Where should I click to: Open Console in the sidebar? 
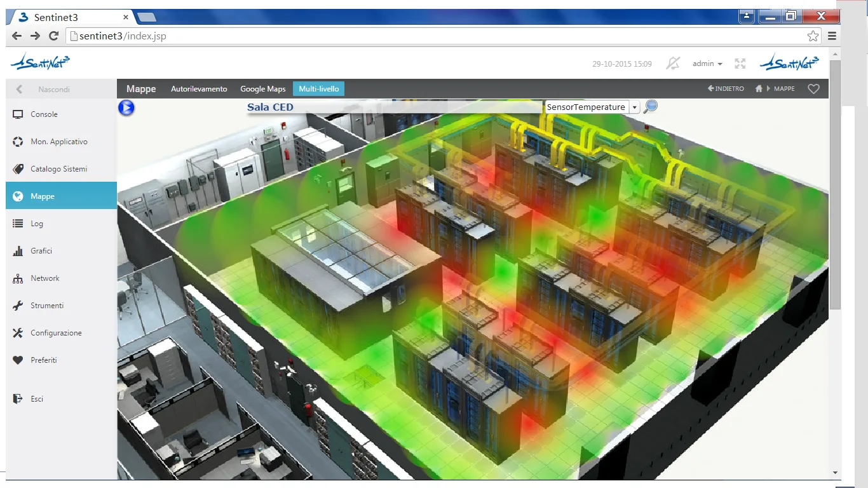61,114
